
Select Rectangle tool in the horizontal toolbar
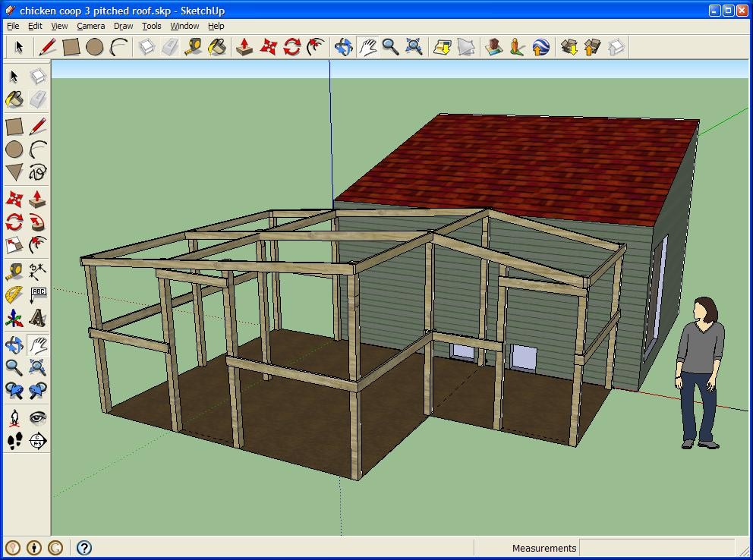coord(71,47)
